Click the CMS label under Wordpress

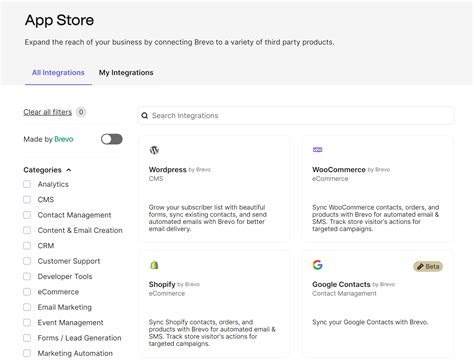pos(156,179)
